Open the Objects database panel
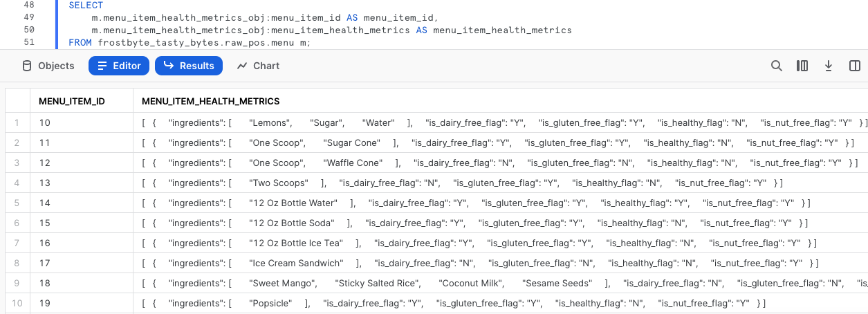This screenshot has height=314, width=868. 48,66
